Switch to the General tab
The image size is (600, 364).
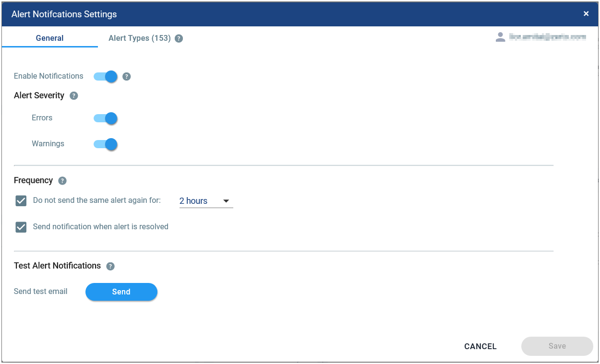click(50, 38)
